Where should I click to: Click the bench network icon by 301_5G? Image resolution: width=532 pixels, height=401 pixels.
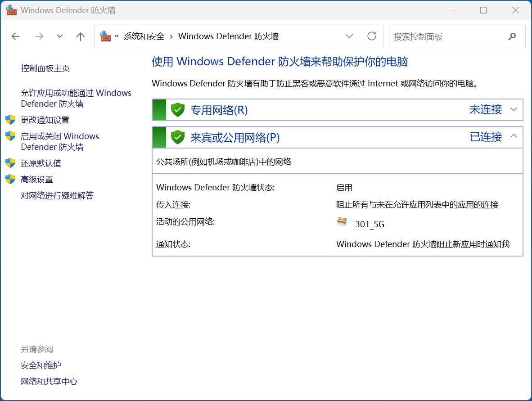click(x=342, y=221)
